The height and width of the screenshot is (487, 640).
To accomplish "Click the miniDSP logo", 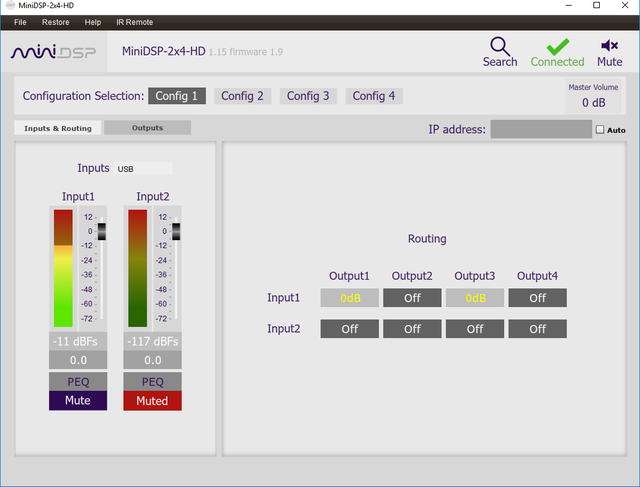I will click(53, 52).
